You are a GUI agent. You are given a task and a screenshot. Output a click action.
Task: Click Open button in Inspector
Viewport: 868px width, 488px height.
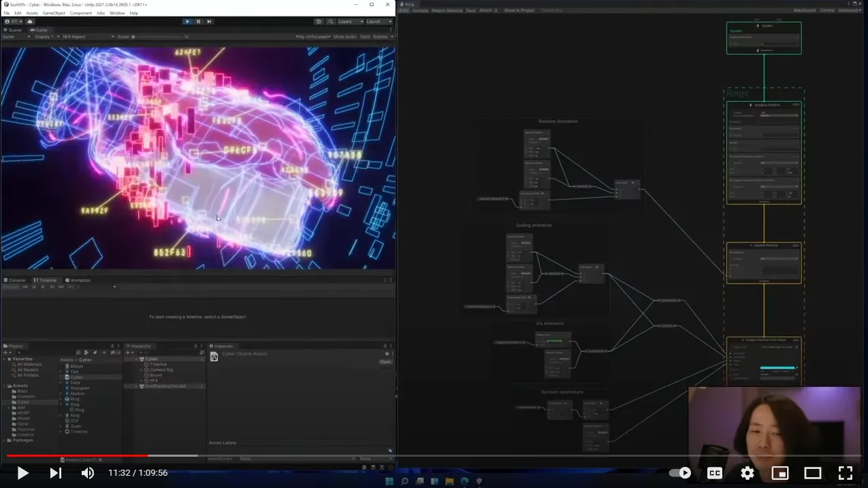click(385, 361)
